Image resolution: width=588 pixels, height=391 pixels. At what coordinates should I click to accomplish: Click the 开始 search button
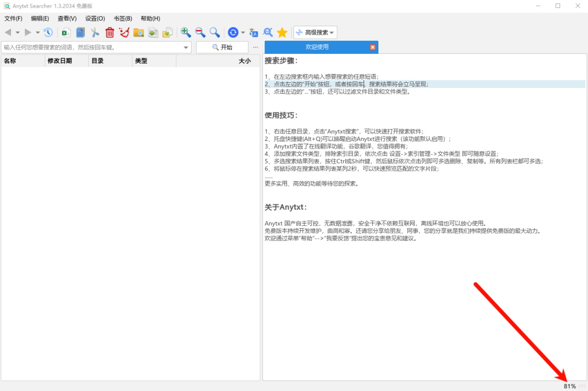222,47
